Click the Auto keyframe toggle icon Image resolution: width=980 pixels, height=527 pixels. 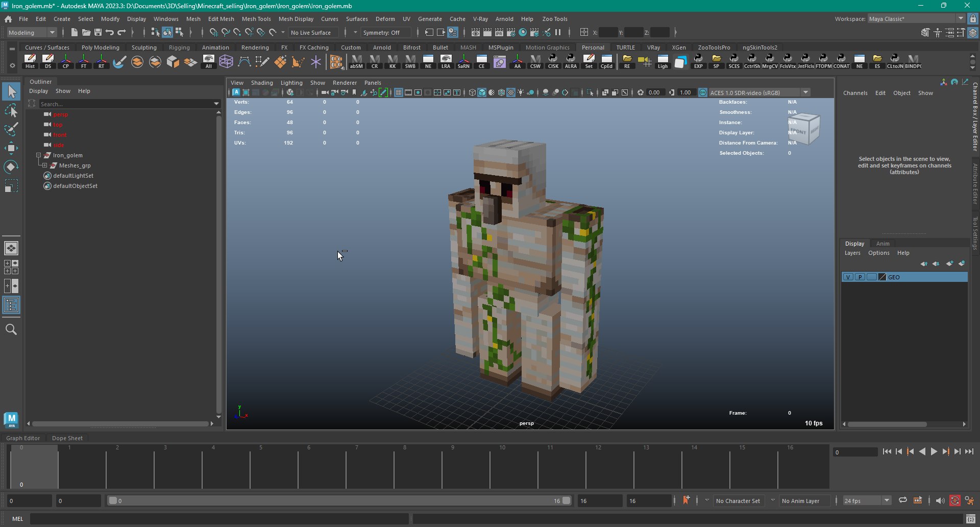[955, 501]
